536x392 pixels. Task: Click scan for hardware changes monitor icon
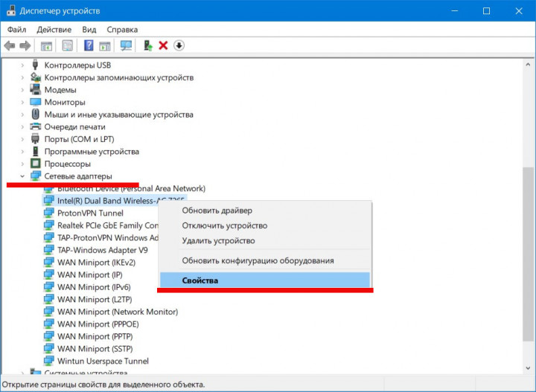click(x=126, y=46)
